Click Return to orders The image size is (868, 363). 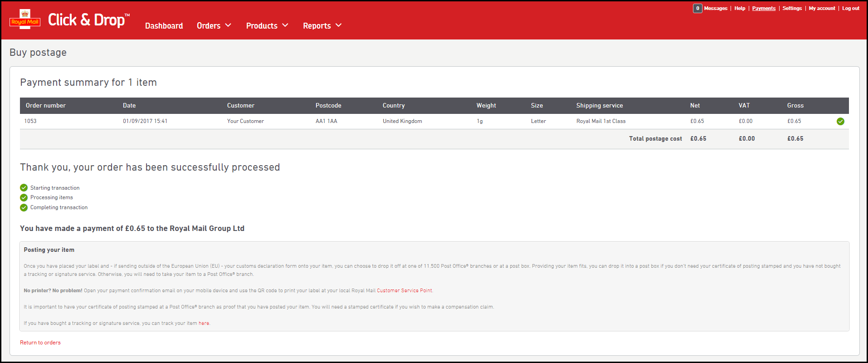tap(40, 343)
